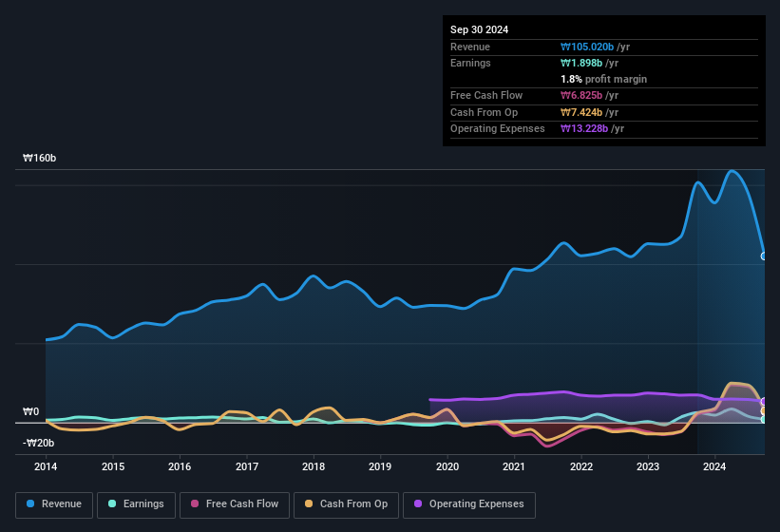Click the 2018 x-axis label
This screenshot has height=532, width=780.
click(314, 466)
